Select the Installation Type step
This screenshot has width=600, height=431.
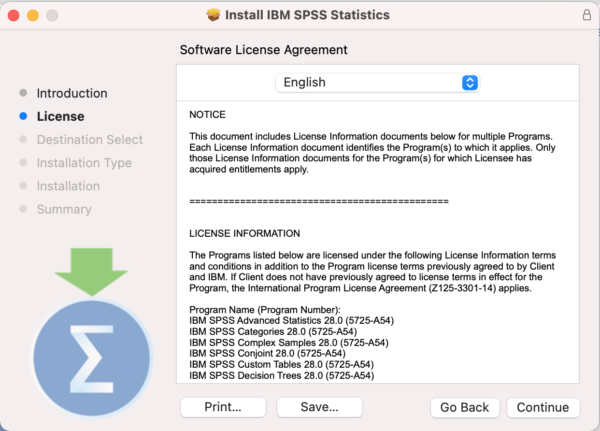click(84, 163)
